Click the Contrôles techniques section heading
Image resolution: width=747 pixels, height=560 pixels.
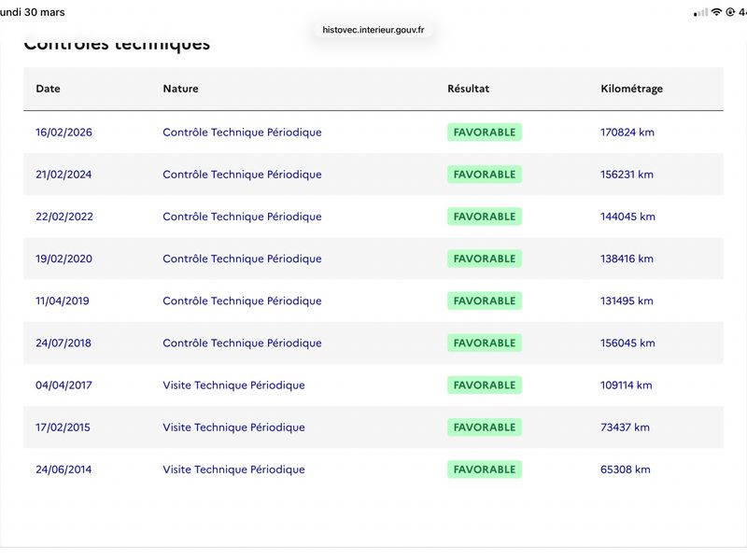pyautogui.click(x=118, y=44)
